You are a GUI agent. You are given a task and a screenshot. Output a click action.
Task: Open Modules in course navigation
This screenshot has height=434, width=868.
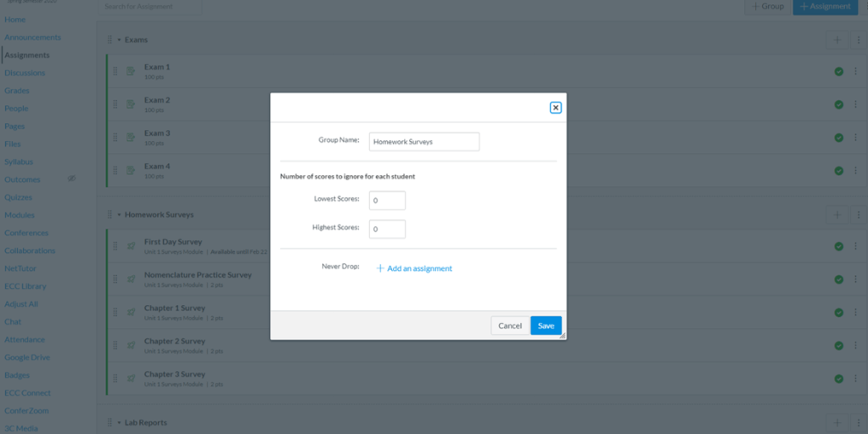point(20,215)
